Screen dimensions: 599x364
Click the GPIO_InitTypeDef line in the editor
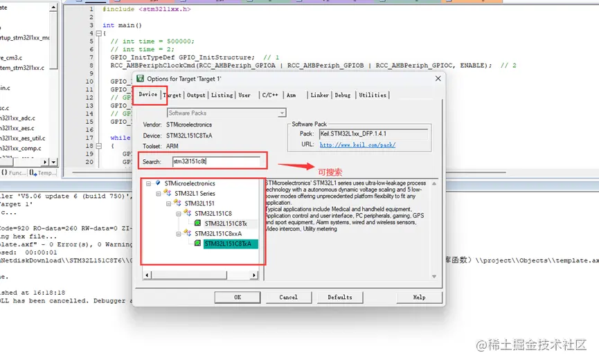195,57
